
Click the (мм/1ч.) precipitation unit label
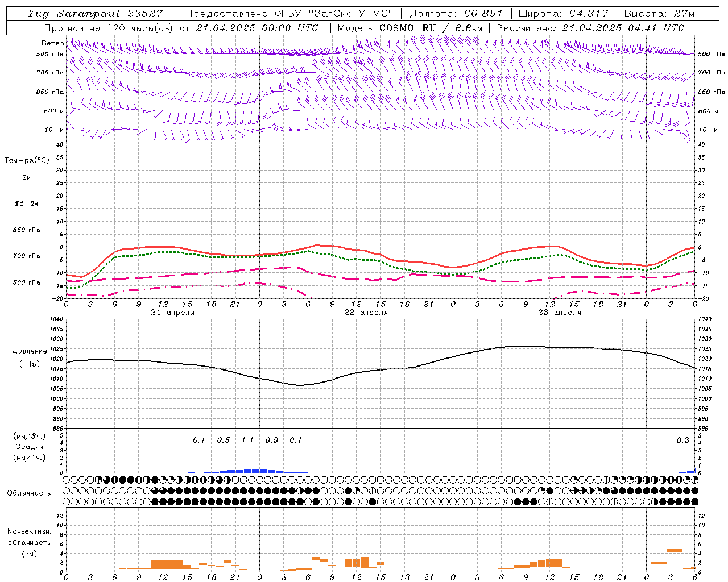click(x=30, y=458)
